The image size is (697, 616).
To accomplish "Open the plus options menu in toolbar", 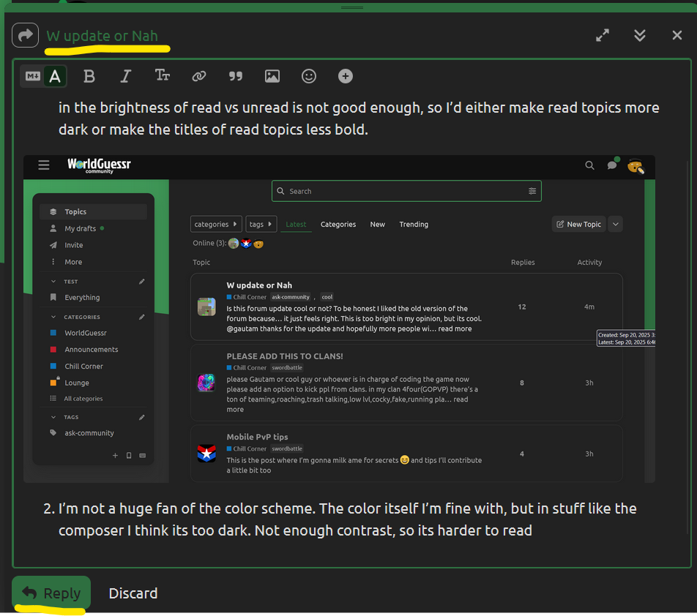I will pos(345,76).
